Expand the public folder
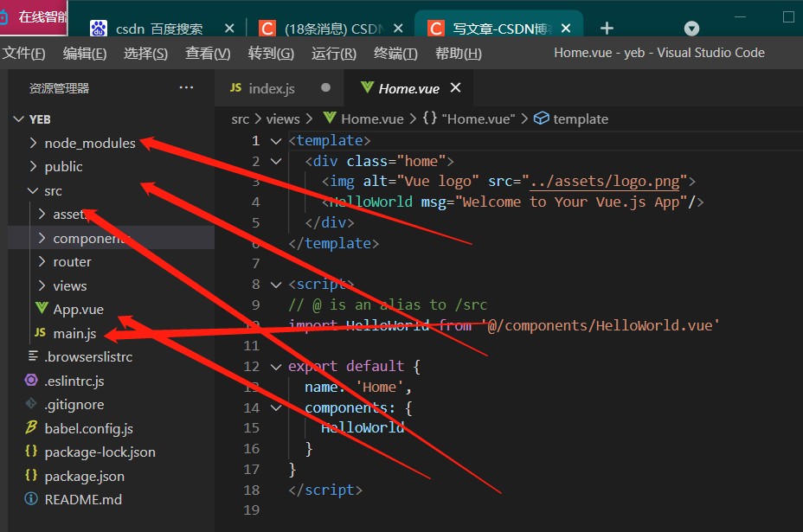This screenshot has height=532, width=803. (33, 166)
